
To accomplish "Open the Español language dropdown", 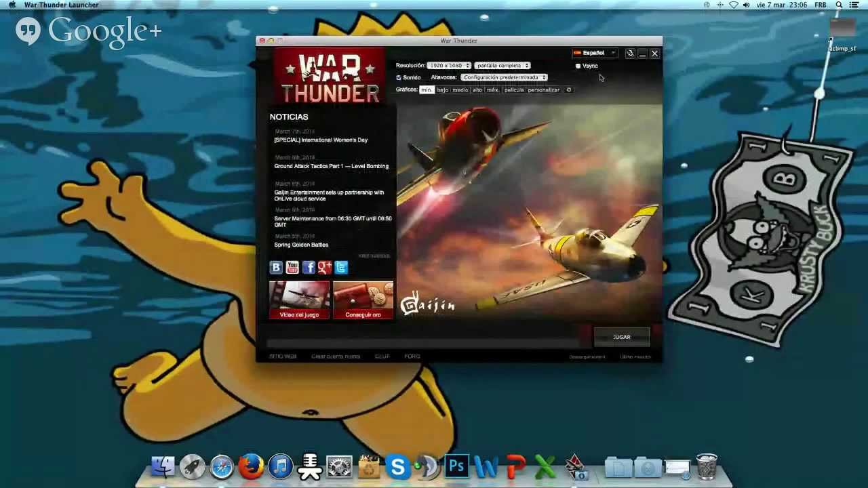I will [594, 53].
